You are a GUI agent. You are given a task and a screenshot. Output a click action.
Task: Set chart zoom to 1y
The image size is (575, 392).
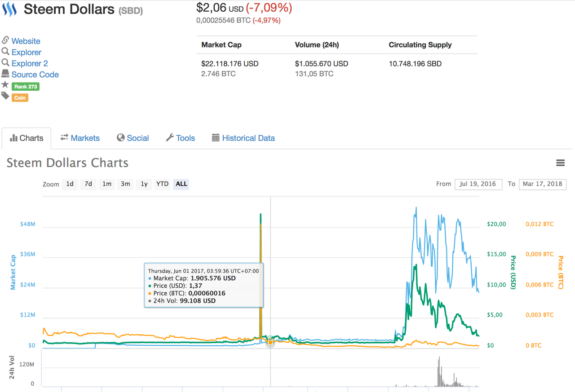(x=144, y=184)
